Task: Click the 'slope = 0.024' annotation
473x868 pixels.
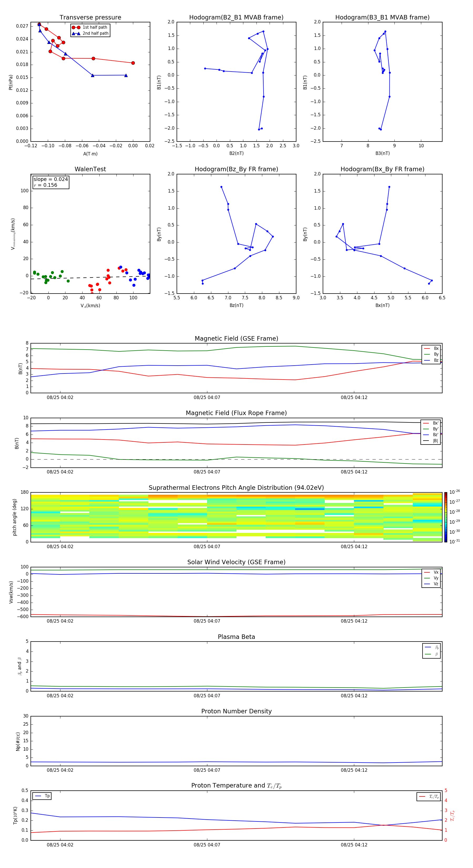Action: click(50, 179)
